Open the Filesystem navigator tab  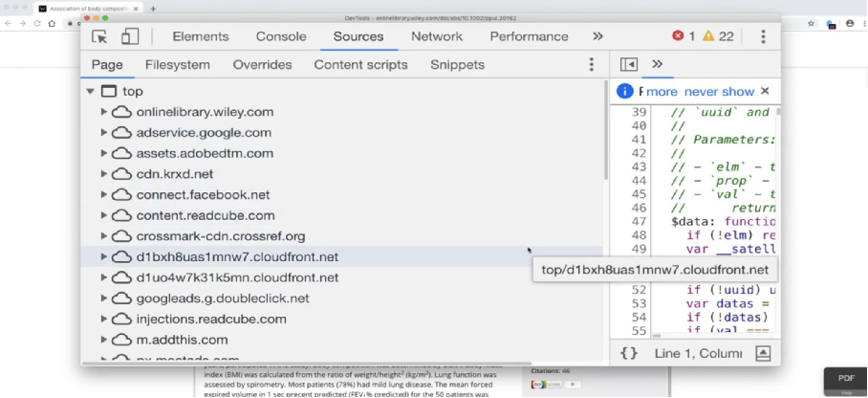pos(177,65)
